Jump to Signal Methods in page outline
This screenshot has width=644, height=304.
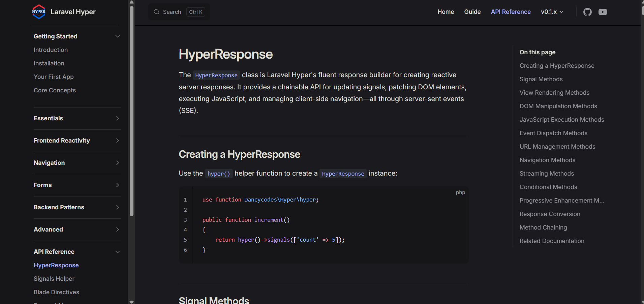541,79
